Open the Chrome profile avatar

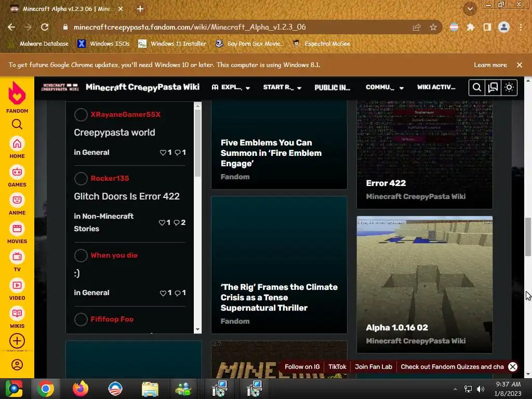point(504,27)
